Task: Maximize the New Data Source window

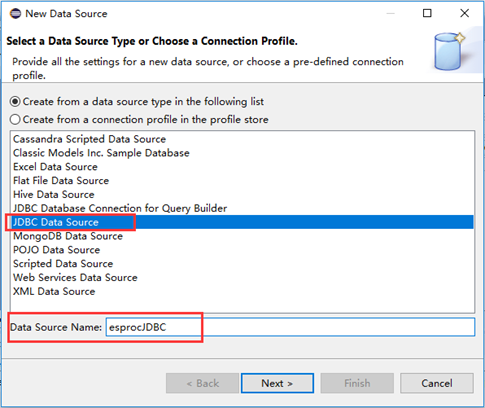Action: coord(427,13)
